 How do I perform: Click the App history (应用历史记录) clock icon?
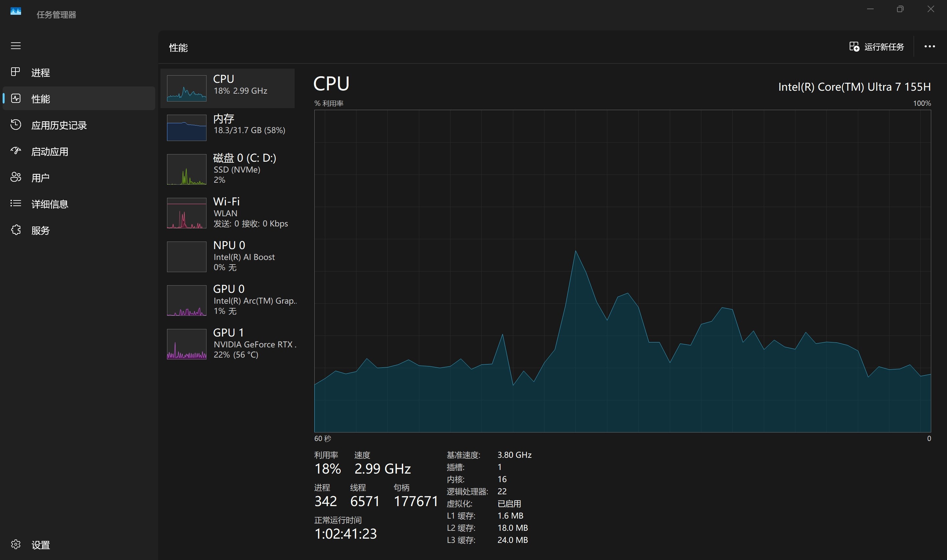(15, 125)
